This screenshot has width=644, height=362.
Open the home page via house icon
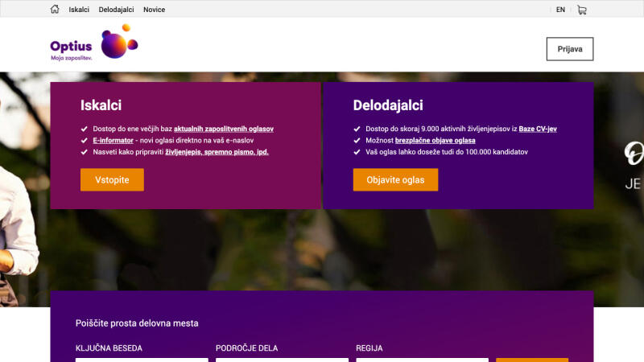pos(55,9)
